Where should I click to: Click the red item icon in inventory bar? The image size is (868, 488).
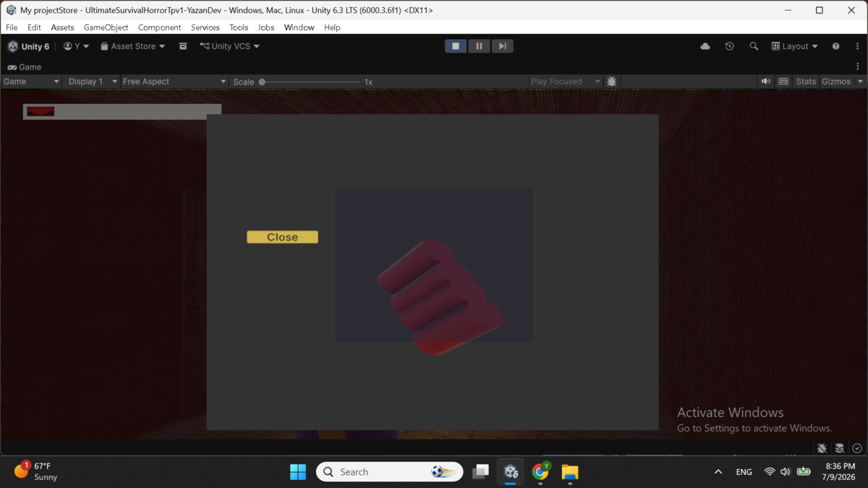coord(41,111)
